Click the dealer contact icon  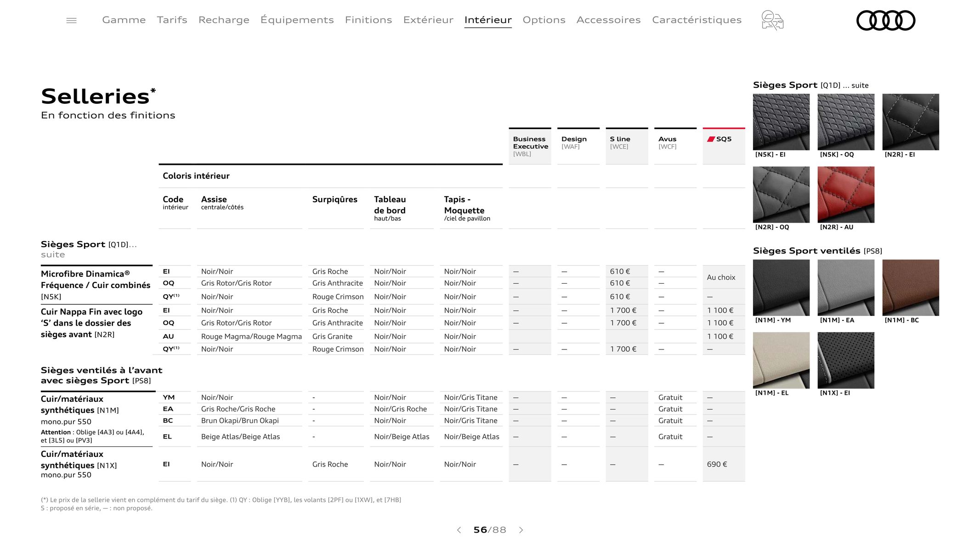(x=772, y=20)
